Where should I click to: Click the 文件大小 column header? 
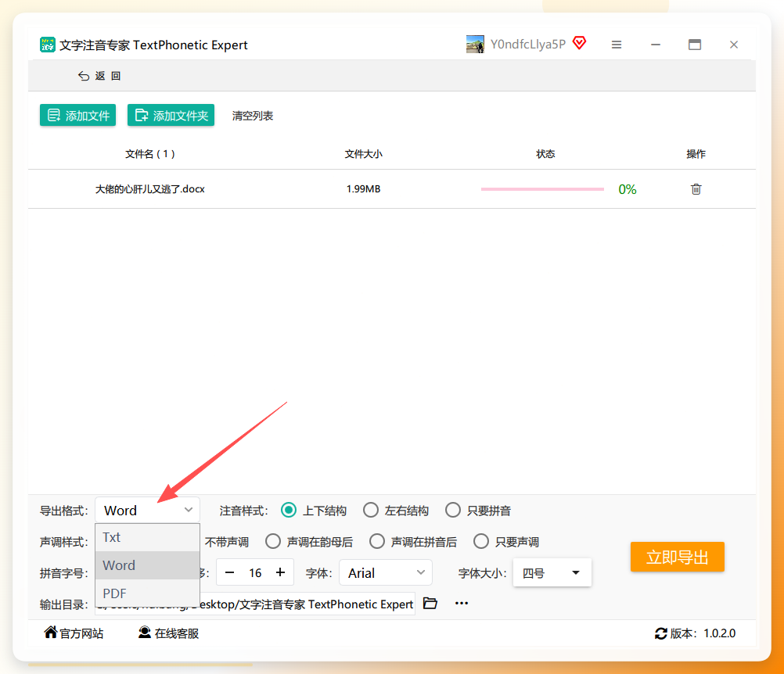click(x=364, y=154)
